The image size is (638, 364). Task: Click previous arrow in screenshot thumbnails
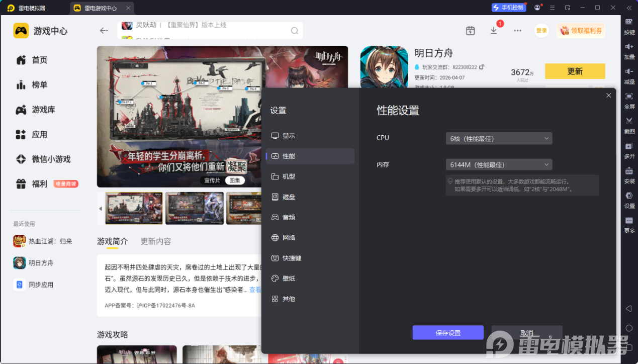click(x=100, y=208)
